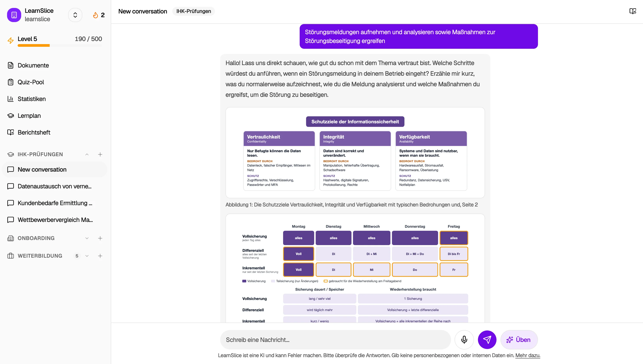Select New conversation in the sidebar list
Viewport: 643px width, 364px height.
[55, 169]
